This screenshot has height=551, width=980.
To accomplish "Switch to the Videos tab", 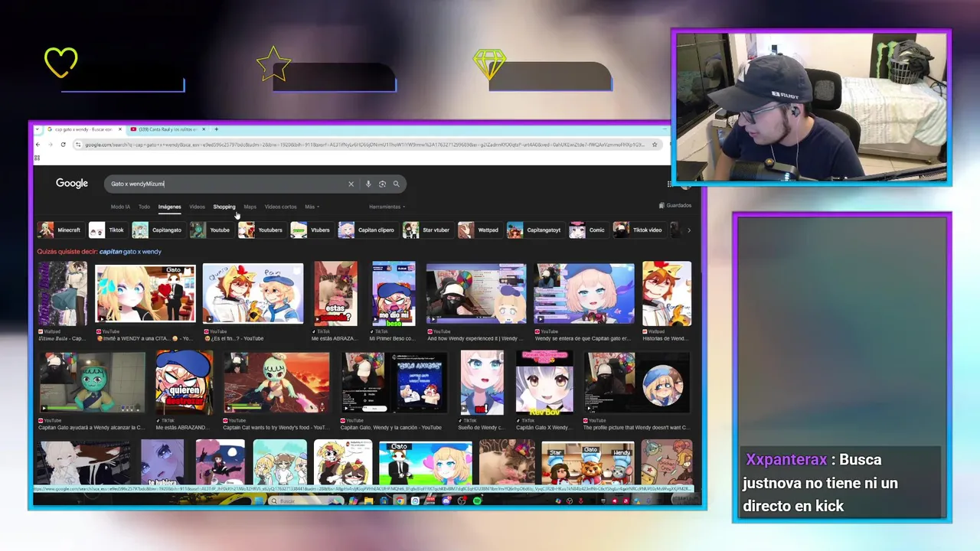I will pyautogui.click(x=197, y=207).
